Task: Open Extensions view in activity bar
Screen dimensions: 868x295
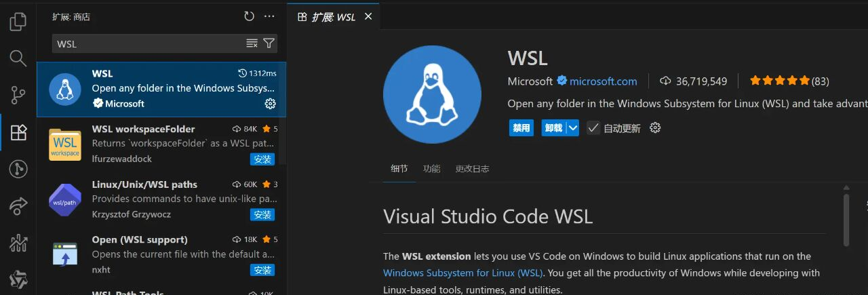Action: [x=18, y=132]
